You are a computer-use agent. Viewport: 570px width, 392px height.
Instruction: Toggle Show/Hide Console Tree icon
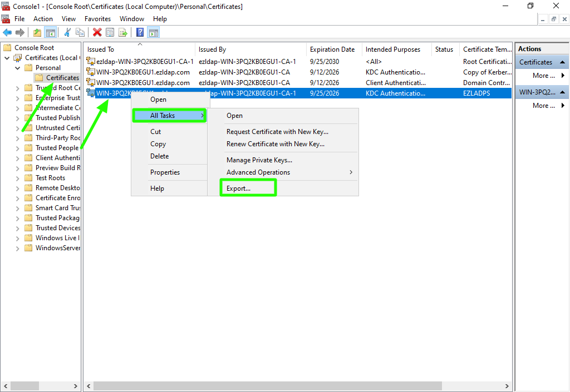pyautogui.click(x=50, y=33)
